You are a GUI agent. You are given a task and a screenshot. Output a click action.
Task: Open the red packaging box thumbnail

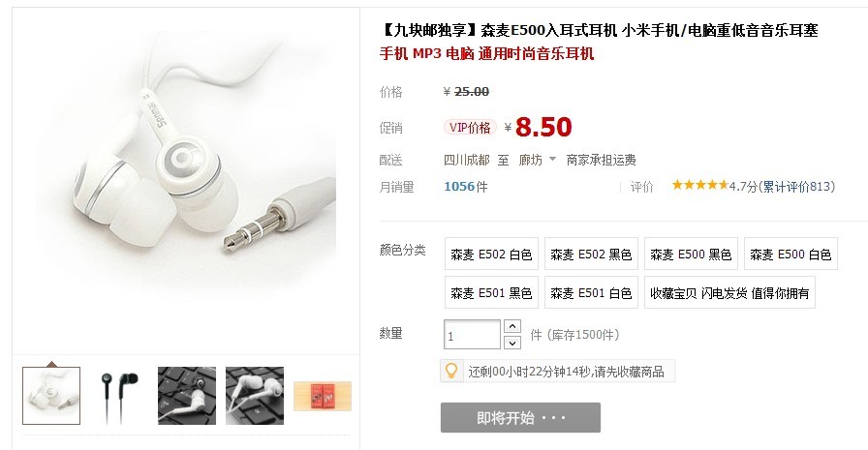click(323, 397)
